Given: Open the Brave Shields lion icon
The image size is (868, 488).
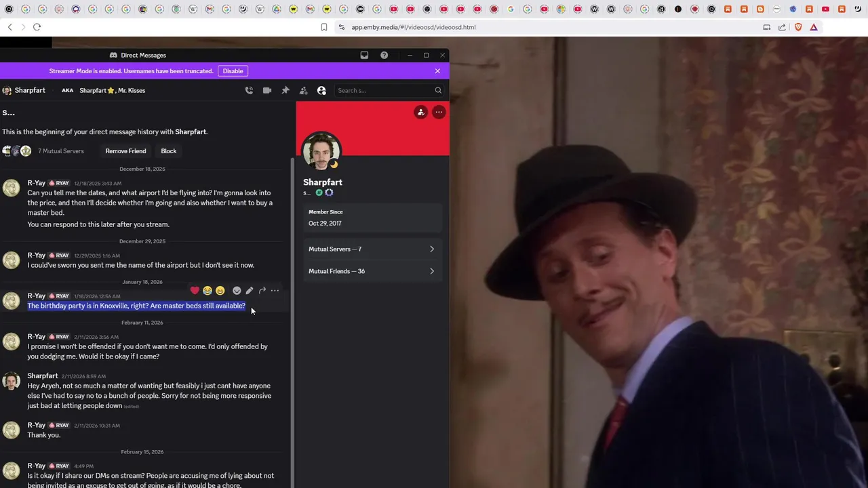Looking at the screenshot, I should click(x=798, y=27).
